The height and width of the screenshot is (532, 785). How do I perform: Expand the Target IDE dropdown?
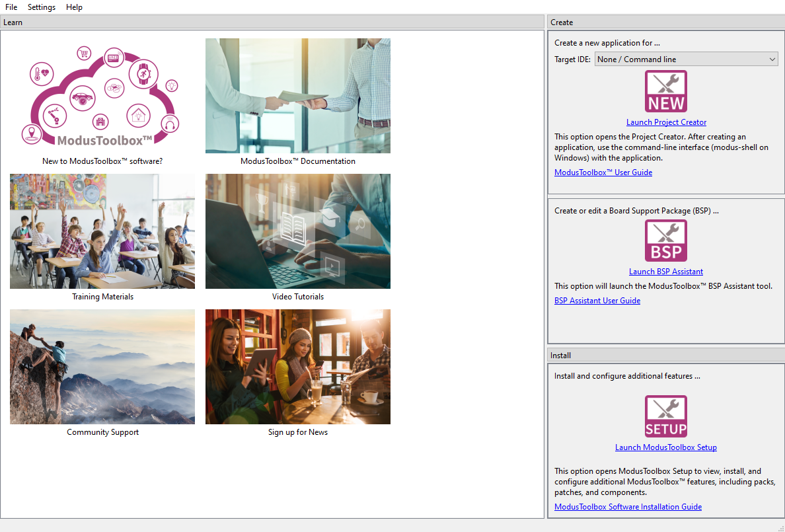click(x=687, y=59)
